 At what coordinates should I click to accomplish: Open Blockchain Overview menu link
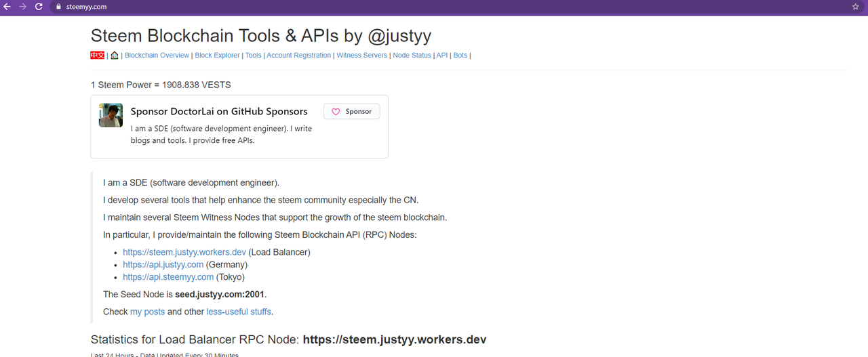[157, 56]
